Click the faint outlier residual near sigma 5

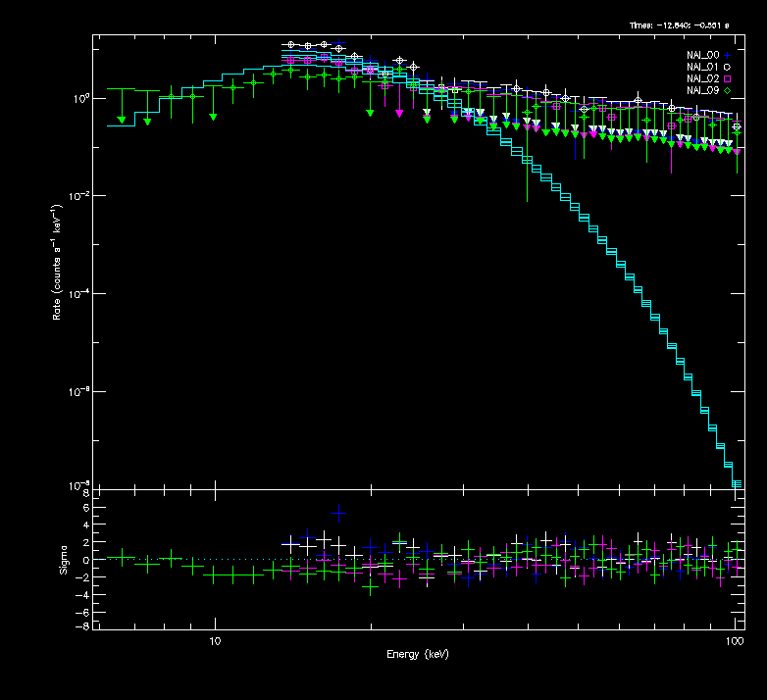pyautogui.click(x=338, y=512)
